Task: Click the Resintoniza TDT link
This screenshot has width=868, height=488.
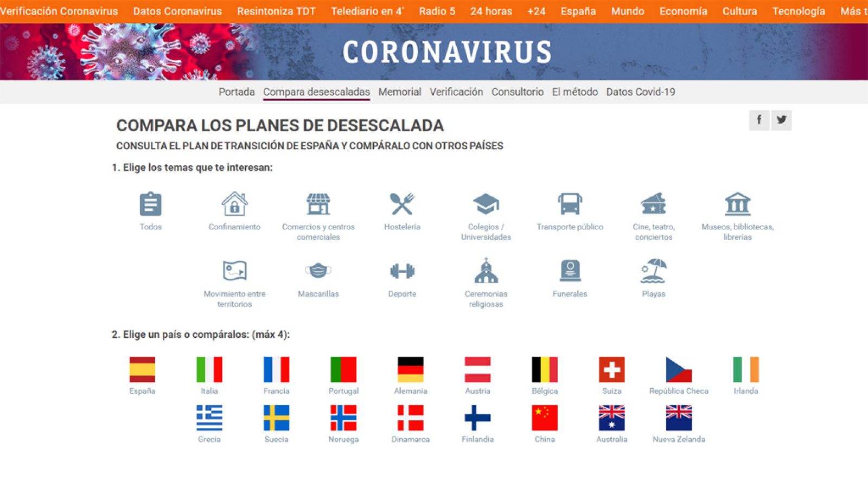Action: coord(277,11)
